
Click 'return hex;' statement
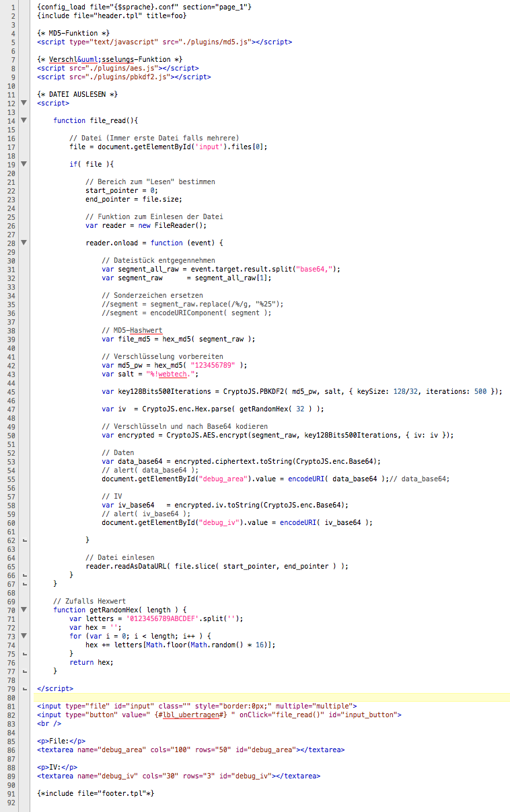(x=92, y=662)
